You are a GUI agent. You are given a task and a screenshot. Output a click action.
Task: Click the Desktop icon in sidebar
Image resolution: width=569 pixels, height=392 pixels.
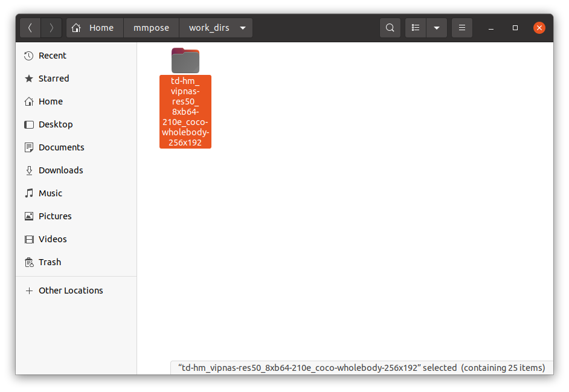28,124
